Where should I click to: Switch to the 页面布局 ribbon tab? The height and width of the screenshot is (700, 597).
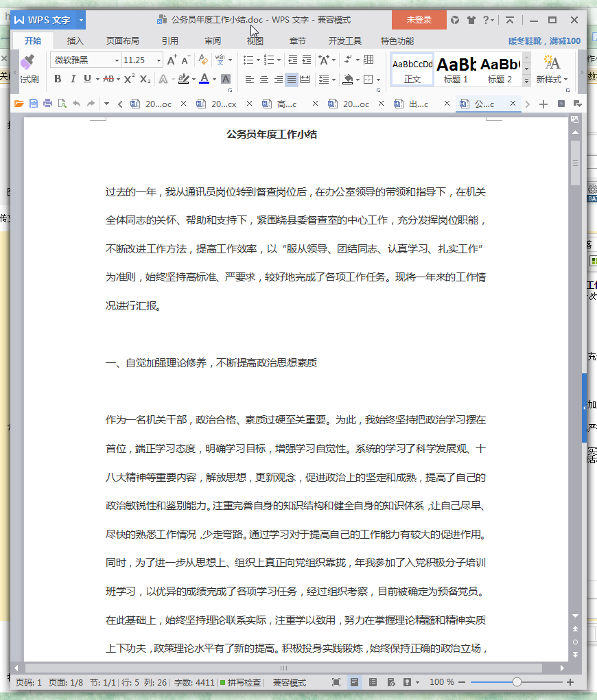(x=122, y=41)
